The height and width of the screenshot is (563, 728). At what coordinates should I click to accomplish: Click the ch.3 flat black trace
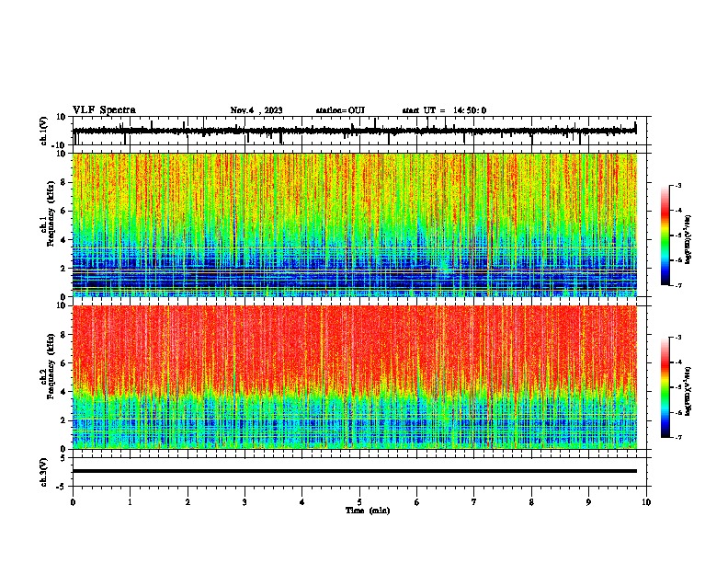pyautogui.click(x=355, y=471)
